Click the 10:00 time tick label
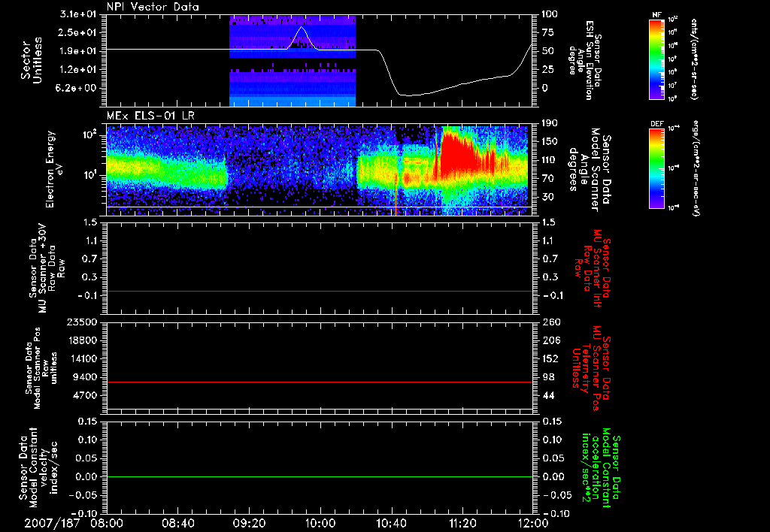The image size is (770, 532). pyautogui.click(x=320, y=523)
